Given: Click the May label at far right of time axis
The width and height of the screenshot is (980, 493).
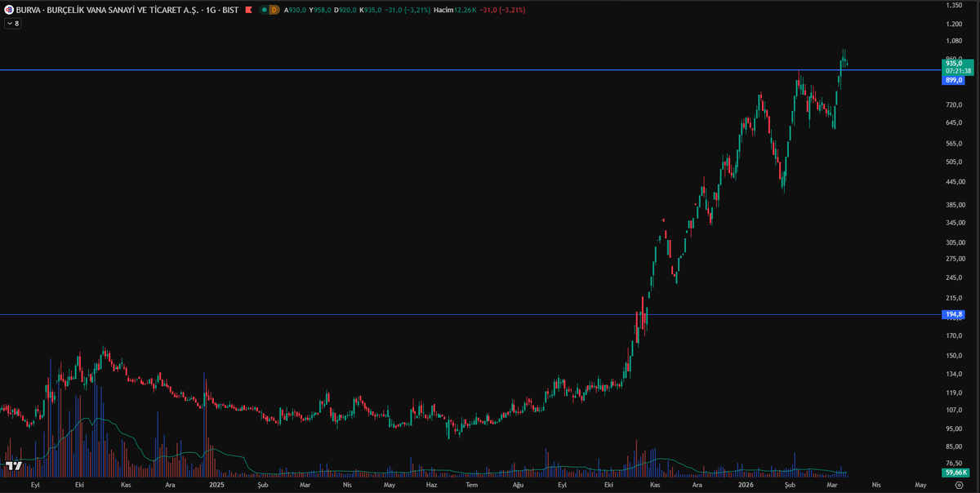Looking at the screenshot, I should (920, 484).
